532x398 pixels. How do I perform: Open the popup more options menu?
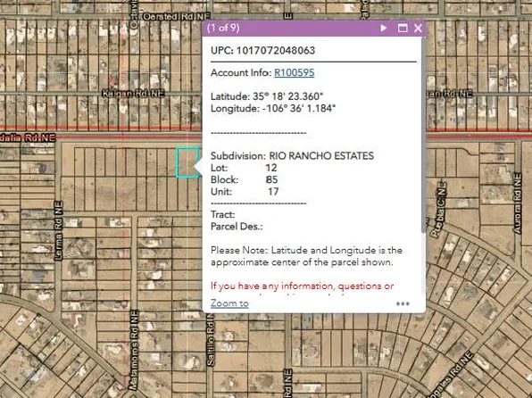coord(403,303)
